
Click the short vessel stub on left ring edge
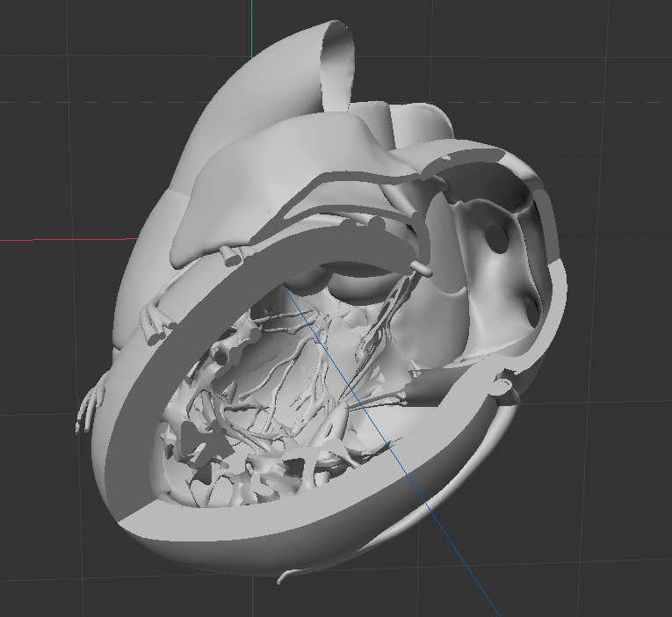pyautogui.click(x=158, y=335)
